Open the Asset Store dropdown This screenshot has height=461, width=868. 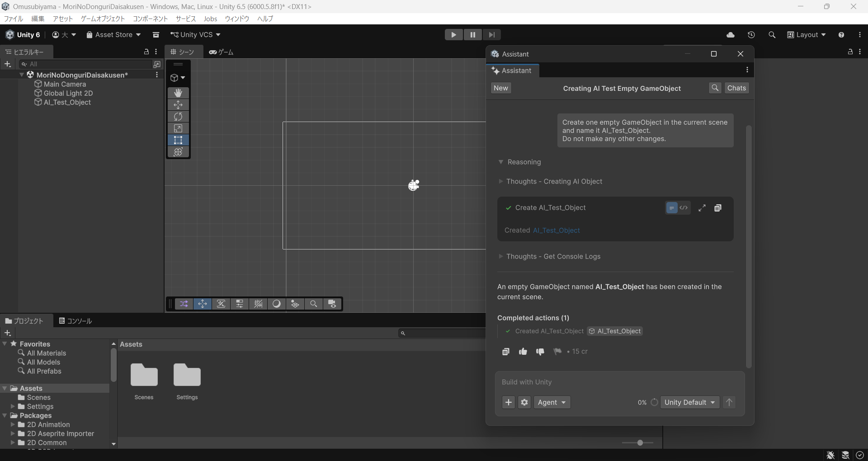coord(113,35)
